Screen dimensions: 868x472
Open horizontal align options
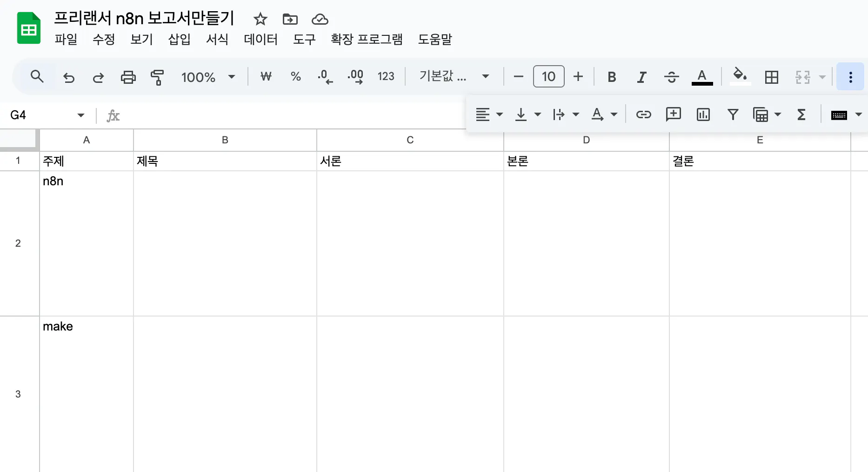pos(489,114)
